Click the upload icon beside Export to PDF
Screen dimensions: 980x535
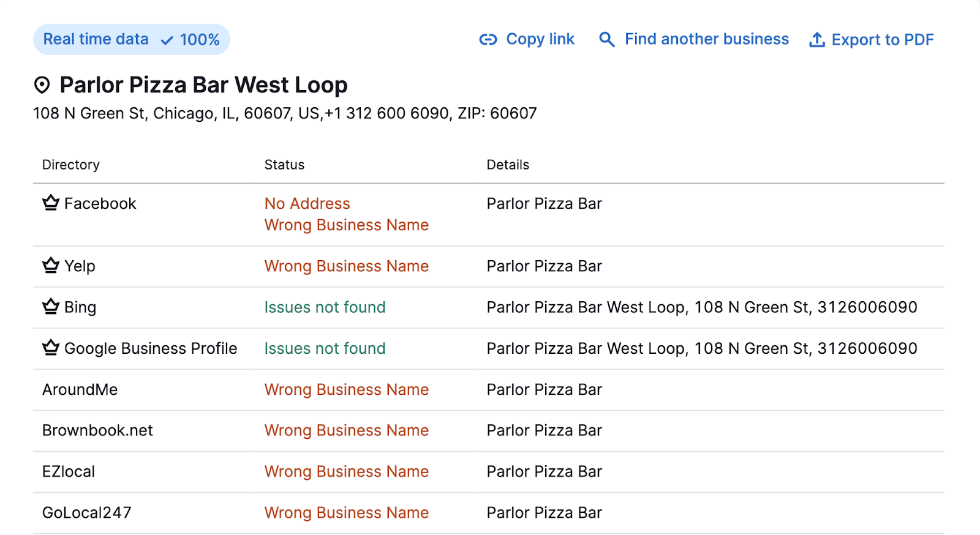point(817,40)
